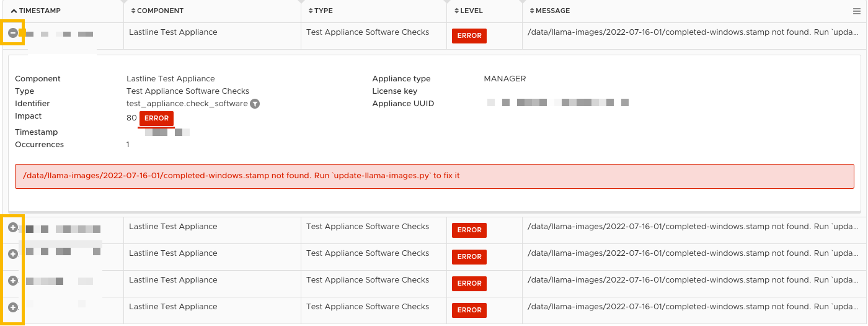Select the impact value 80
868x326 pixels.
click(x=131, y=118)
